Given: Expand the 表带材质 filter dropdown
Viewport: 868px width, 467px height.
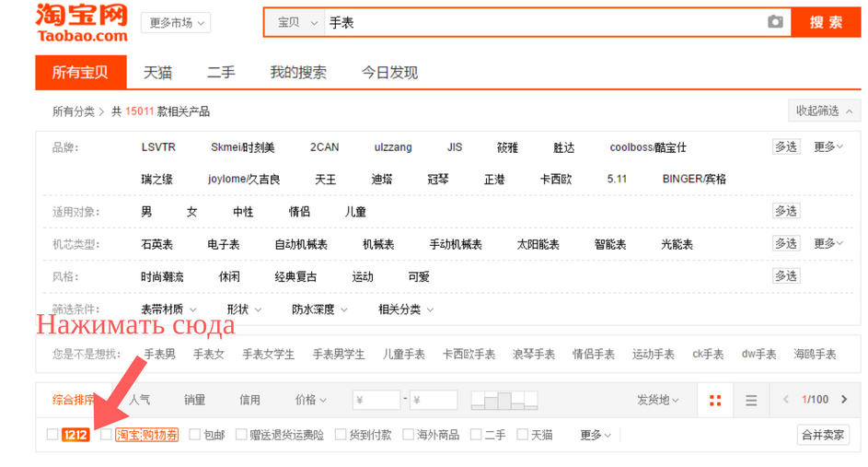Looking at the screenshot, I should click(167, 309).
